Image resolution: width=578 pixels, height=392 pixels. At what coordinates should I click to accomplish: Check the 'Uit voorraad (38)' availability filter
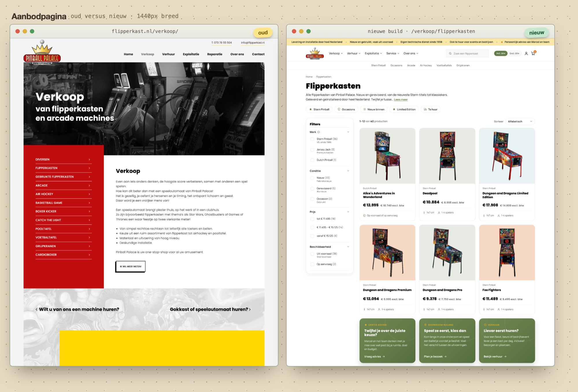(312, 254)
